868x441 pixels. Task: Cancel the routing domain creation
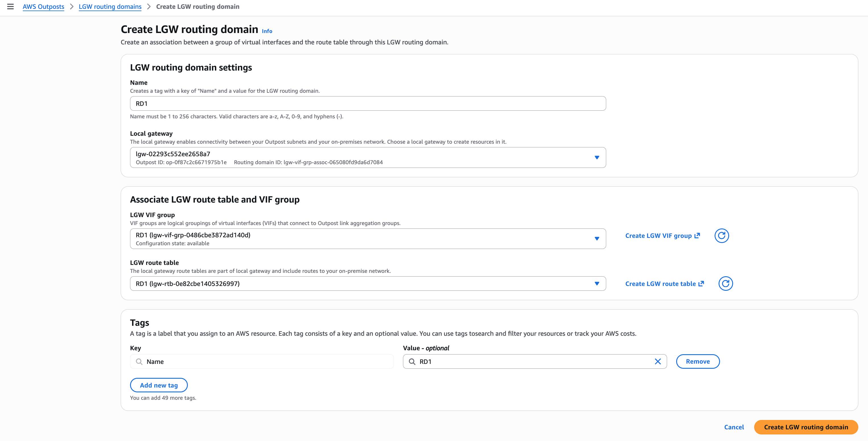pos(734,427)
